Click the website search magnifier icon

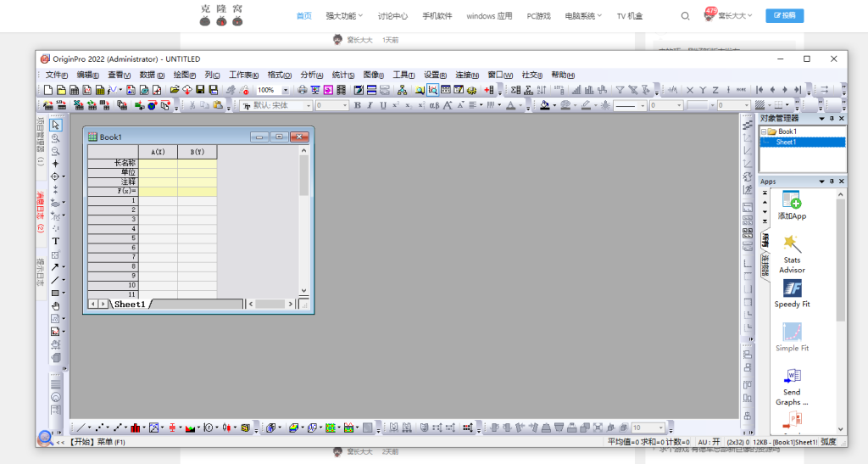point(685,16)
